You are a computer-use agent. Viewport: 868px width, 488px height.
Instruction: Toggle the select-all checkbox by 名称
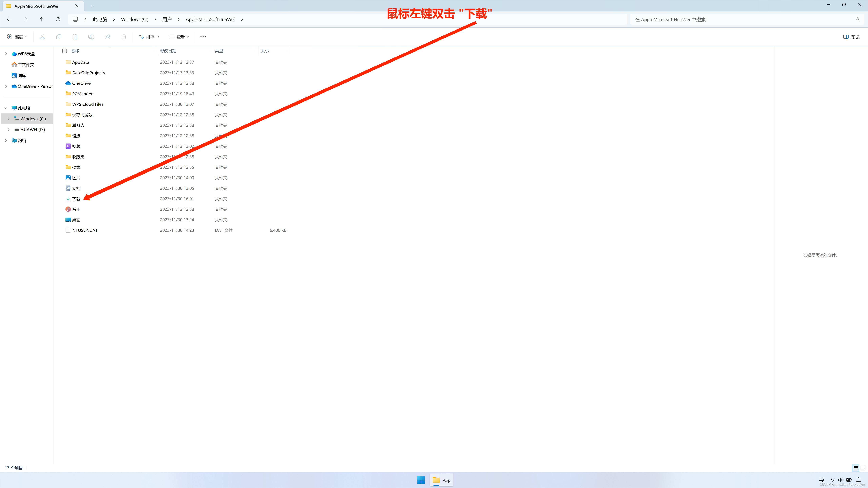[64, 51]
